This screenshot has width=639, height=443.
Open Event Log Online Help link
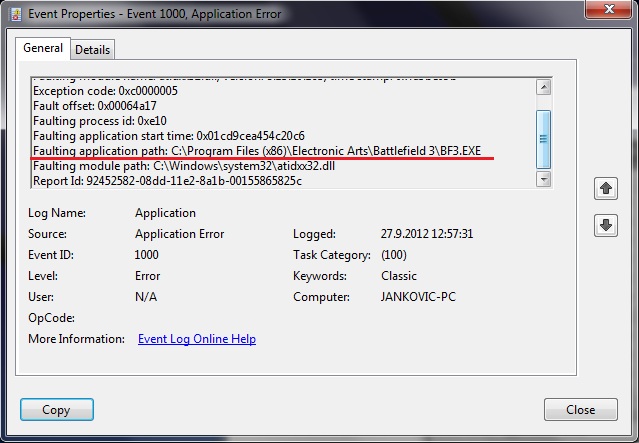[197, 339]
